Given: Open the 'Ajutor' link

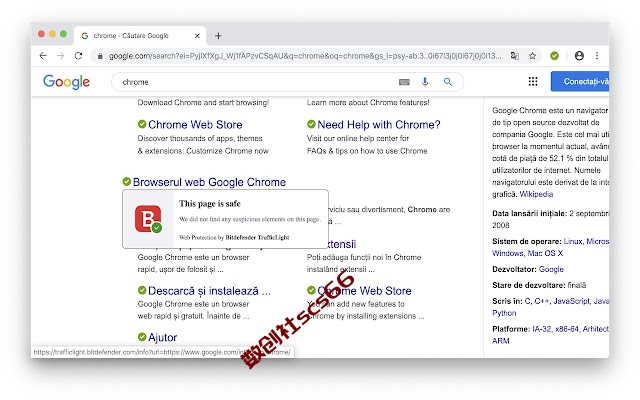Looking at the screenshot, I should tap(162, 338).
